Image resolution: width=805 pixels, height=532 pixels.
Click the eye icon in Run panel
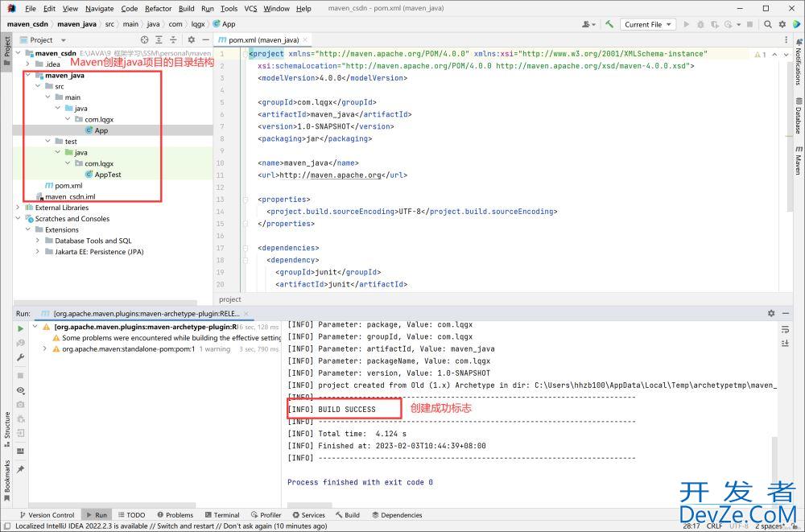[21, 390]
